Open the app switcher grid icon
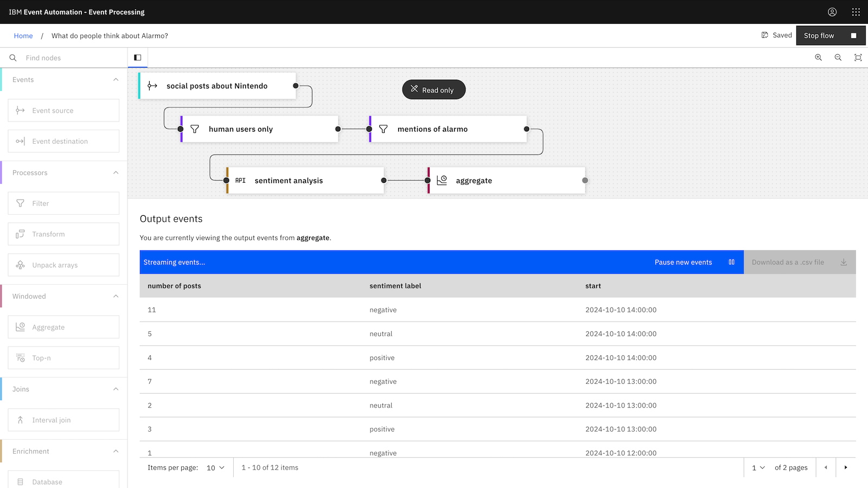The height and width of the screenshot is (488, 868). pyautogui.click(x=856, y=12)
